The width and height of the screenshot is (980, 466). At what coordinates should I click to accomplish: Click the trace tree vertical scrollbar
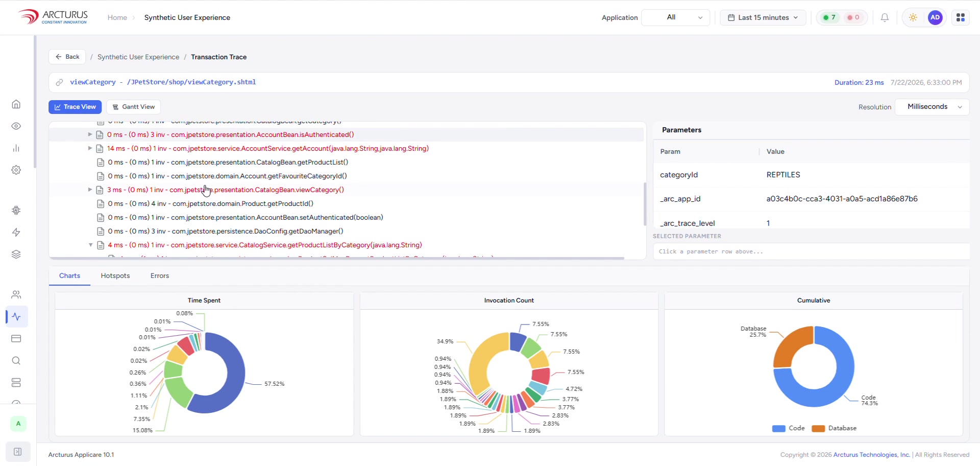click(645, 204)
